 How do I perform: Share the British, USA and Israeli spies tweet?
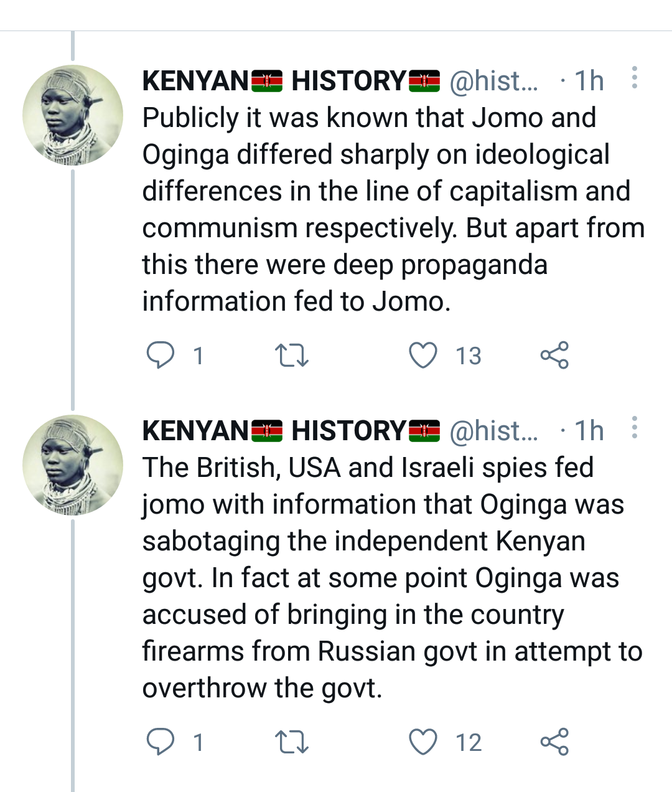coord(554,742)
